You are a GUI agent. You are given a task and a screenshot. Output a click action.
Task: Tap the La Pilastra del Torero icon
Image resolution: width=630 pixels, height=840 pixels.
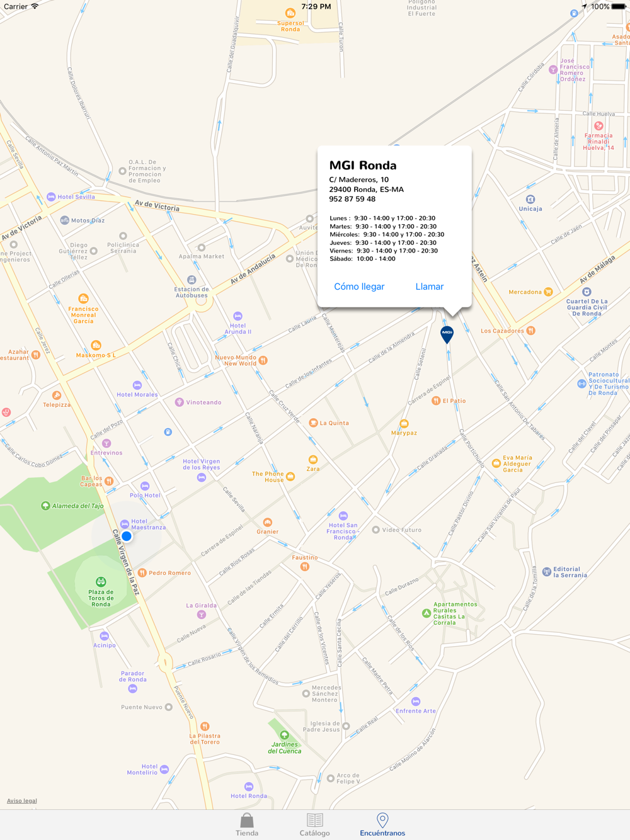tap(205, 726)
